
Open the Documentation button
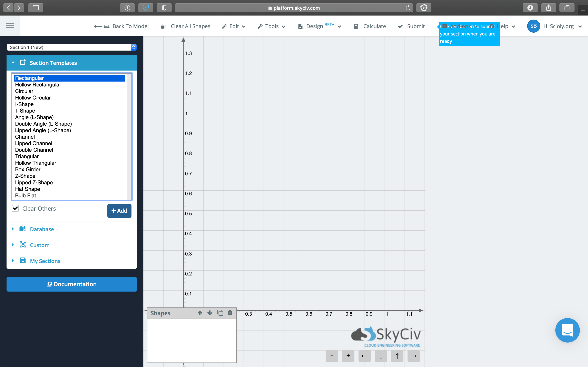pos(71,284)
